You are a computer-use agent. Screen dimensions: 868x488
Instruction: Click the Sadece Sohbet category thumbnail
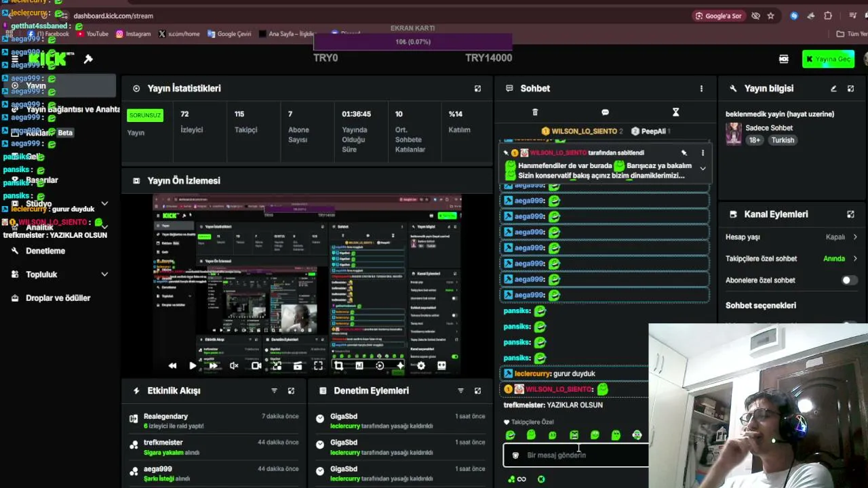coord(734,134)
